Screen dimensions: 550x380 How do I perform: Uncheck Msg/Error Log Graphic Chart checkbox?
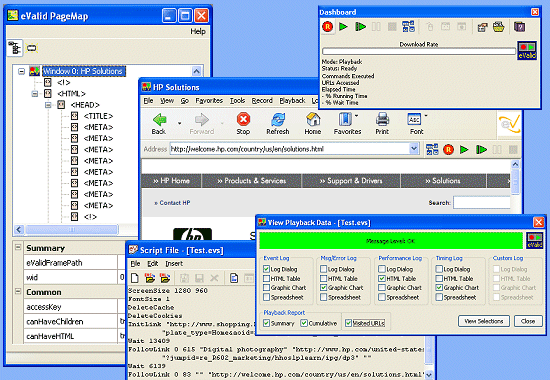click(323, 288)
